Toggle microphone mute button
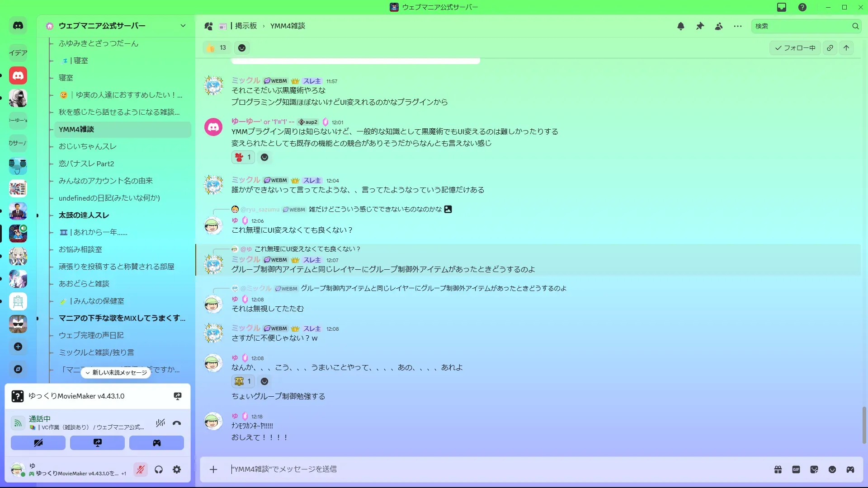The width and height of the screenshot is (868, 488). tap(141, 470)
